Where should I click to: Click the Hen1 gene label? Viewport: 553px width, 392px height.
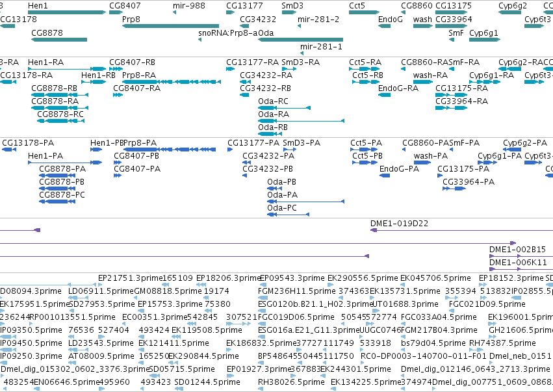coord(38,6)
